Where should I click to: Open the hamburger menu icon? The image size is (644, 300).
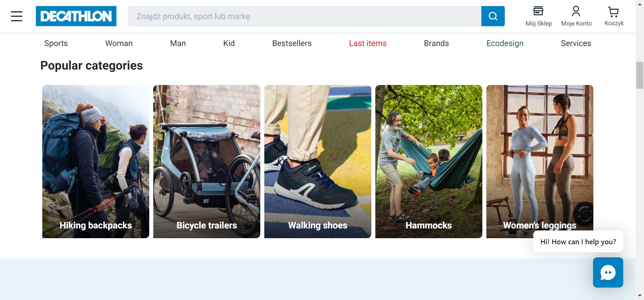(16, 16)
